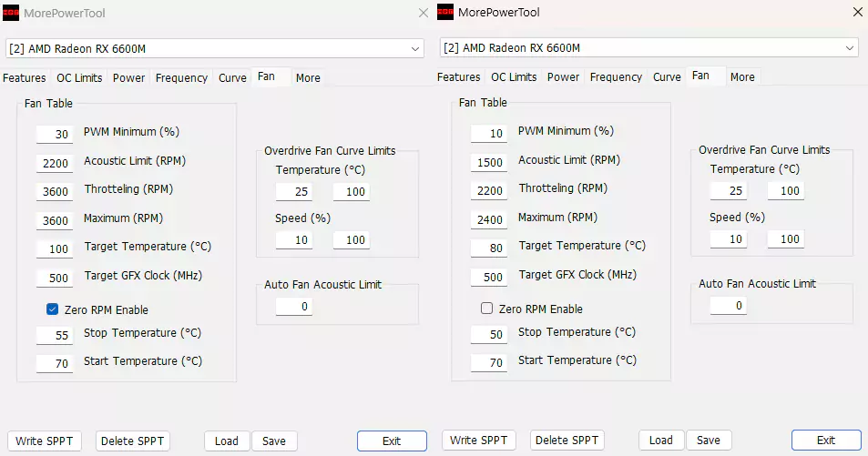Click Delete SPPT button in right window

pos(567,441)
